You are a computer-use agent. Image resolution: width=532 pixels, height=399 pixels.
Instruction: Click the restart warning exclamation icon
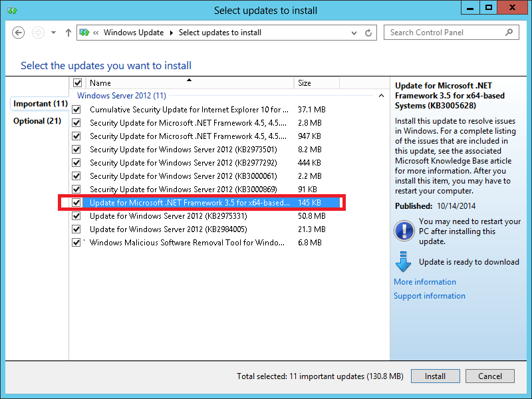coord(404,231)
